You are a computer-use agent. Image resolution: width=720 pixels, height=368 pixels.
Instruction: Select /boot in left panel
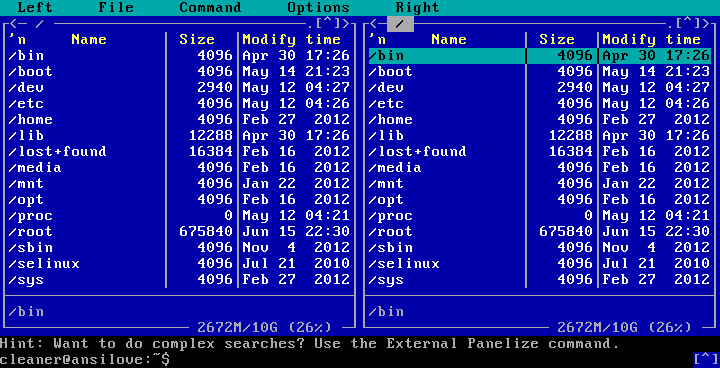179,72
